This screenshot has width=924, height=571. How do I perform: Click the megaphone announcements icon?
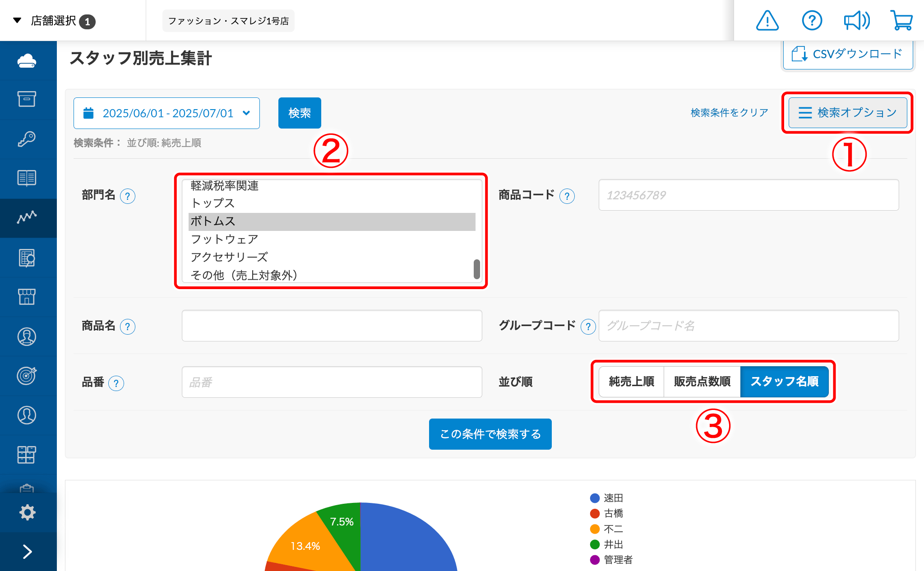pos(856,21)
